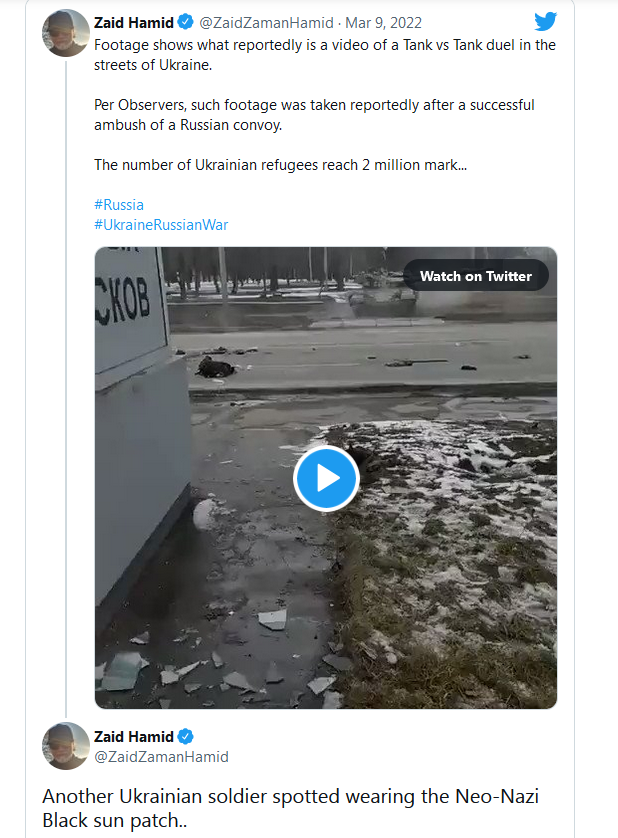Click the Twitter bird logo icon

[545, 21]
